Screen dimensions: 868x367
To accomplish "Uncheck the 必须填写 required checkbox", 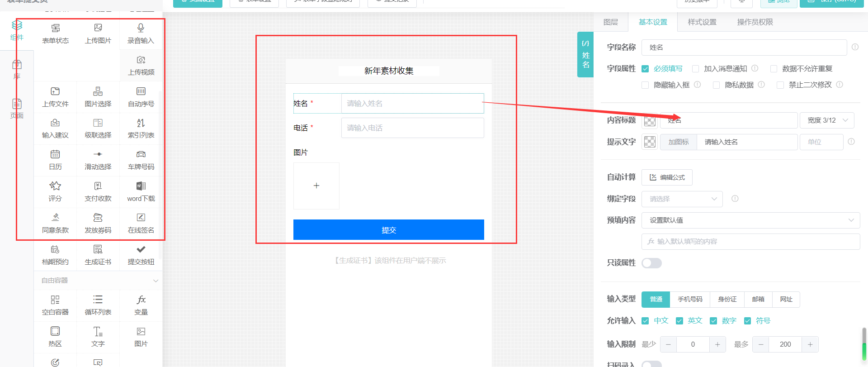I will click(645, 69).
